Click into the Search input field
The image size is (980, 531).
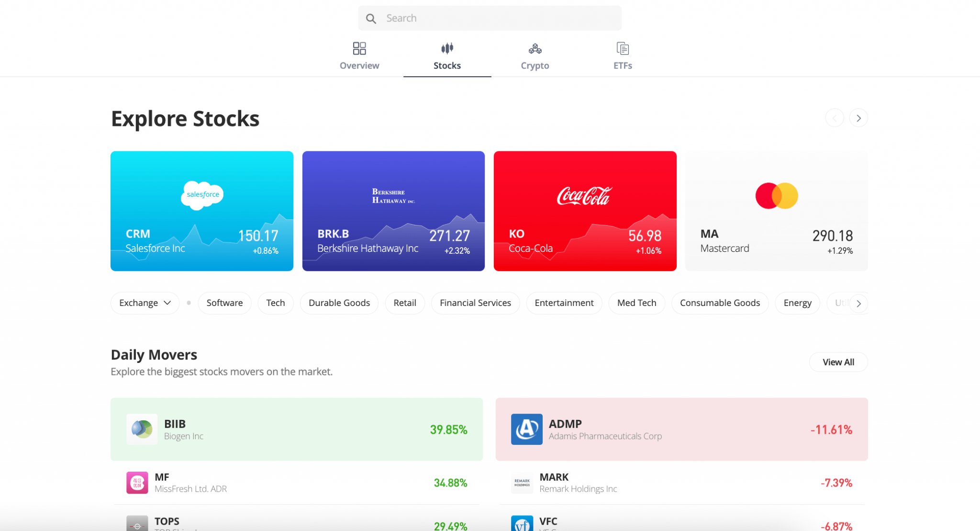pos(498,18)
